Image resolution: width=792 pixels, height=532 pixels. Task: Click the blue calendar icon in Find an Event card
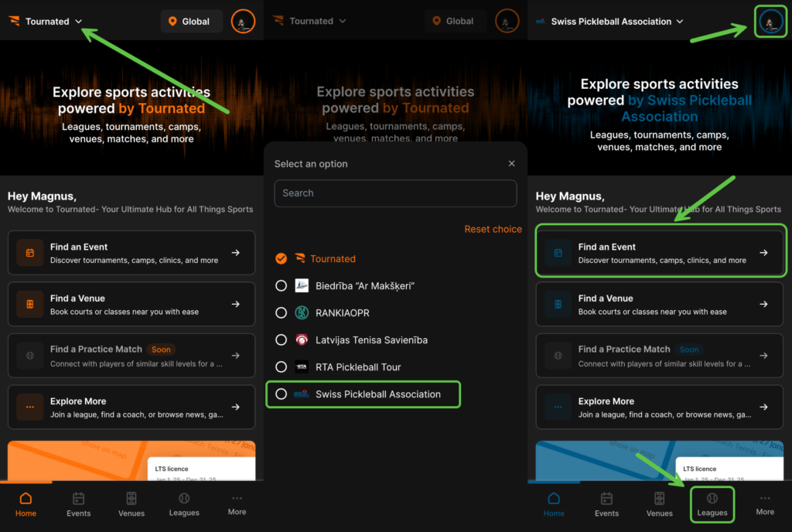coord(558,253)
